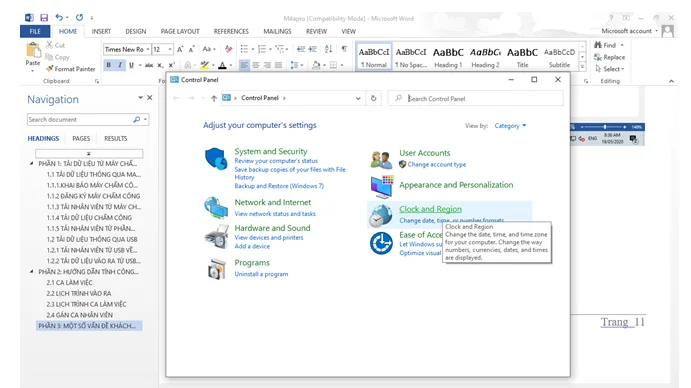Click the Center alignment icon
This screenshot has height=388, width=691.
(256, 65)
